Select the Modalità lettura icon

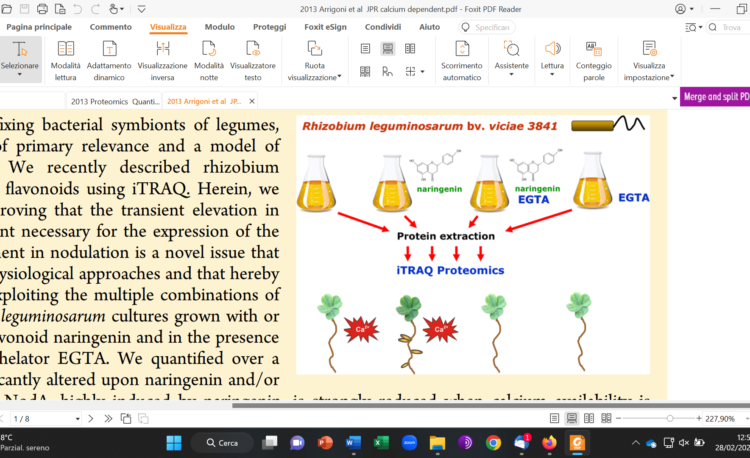[65, 60]
